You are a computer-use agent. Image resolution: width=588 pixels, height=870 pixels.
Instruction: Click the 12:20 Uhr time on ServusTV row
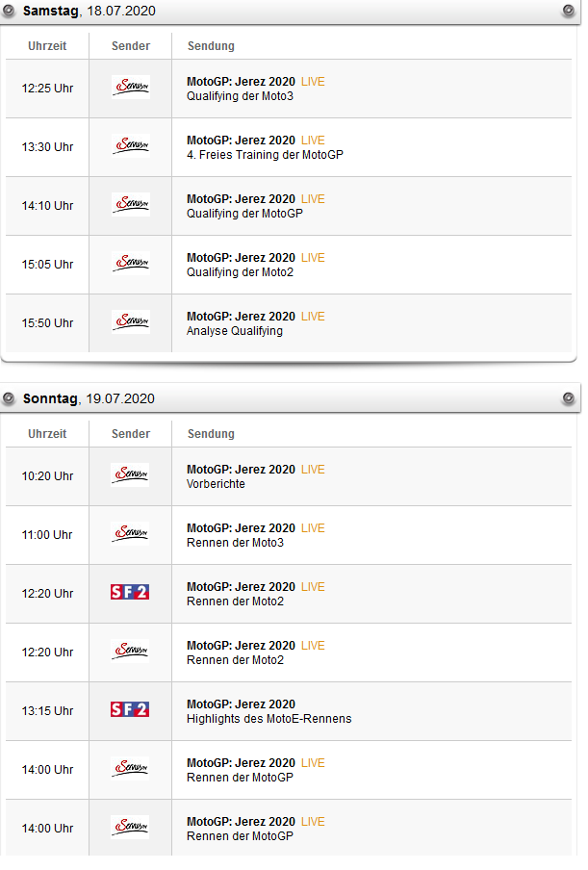coord(47,652)
